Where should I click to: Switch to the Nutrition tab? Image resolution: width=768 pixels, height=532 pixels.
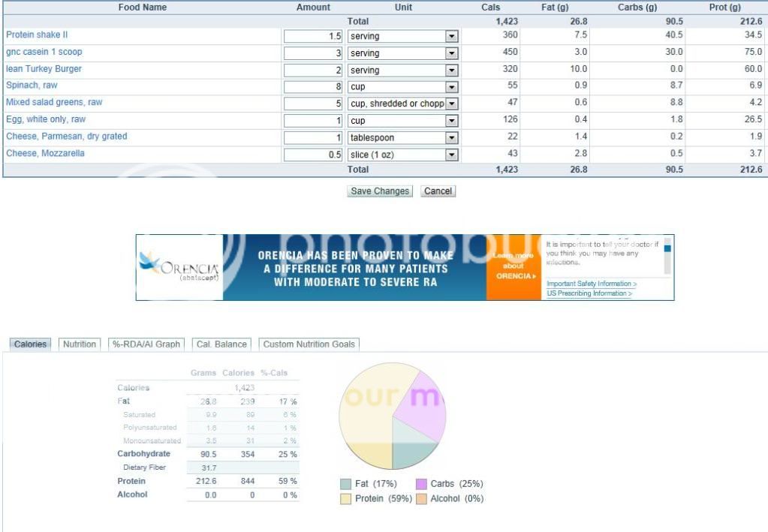tap(79, 344)
